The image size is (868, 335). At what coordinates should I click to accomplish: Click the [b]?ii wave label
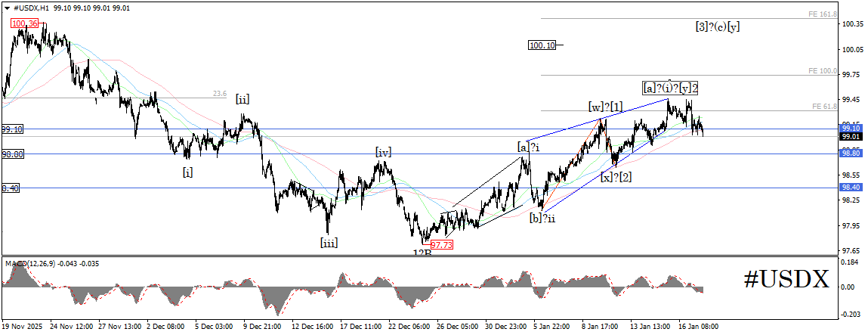click(542, 218)
